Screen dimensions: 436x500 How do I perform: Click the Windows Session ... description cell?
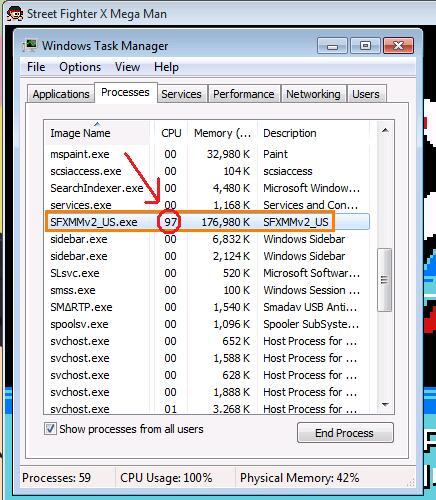[311, 290]
